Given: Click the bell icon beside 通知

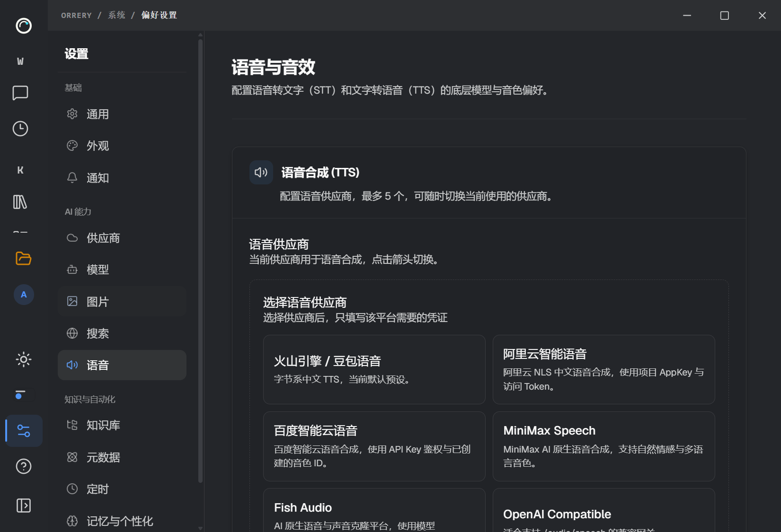Looking at the screenshot, I should click(x=72, y=178).
